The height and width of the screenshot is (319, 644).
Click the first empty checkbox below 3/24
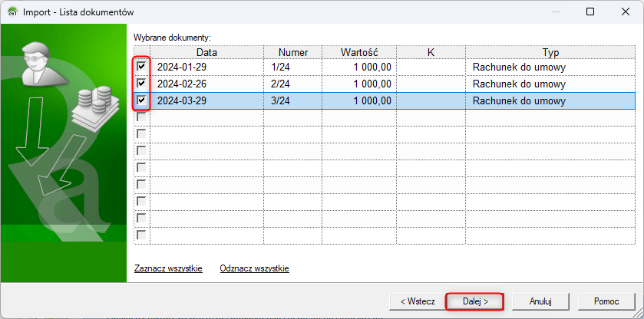coord(141,117)
